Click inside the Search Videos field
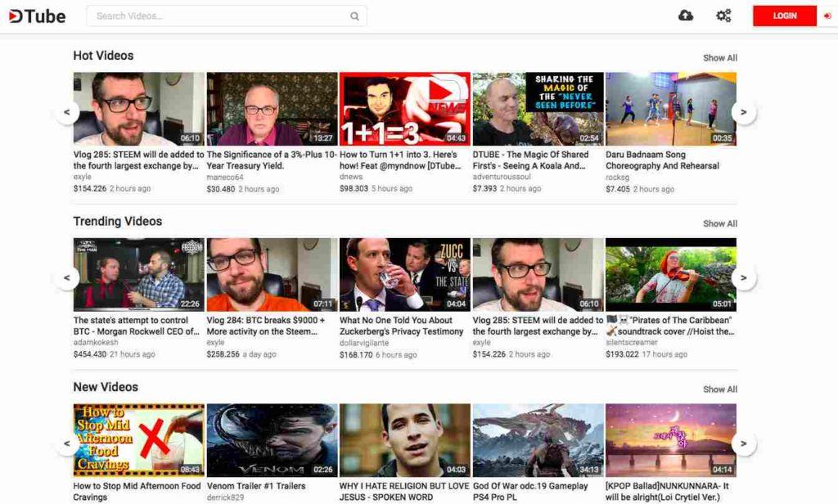Viewport: 838px width, 504px height. 205,16
